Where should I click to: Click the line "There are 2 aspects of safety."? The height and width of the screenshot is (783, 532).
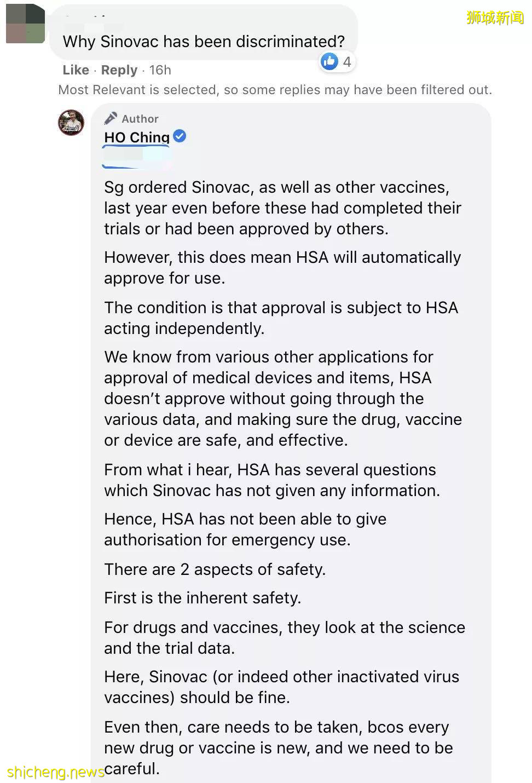coord(215,569)
